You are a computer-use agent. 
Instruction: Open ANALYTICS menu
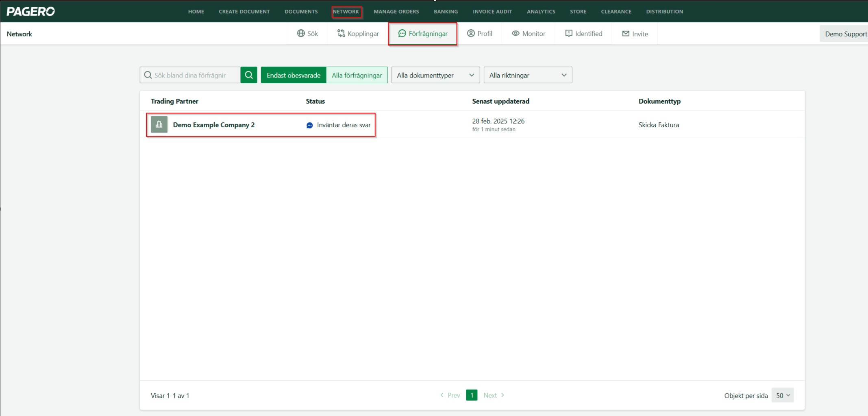pos(541,11)
